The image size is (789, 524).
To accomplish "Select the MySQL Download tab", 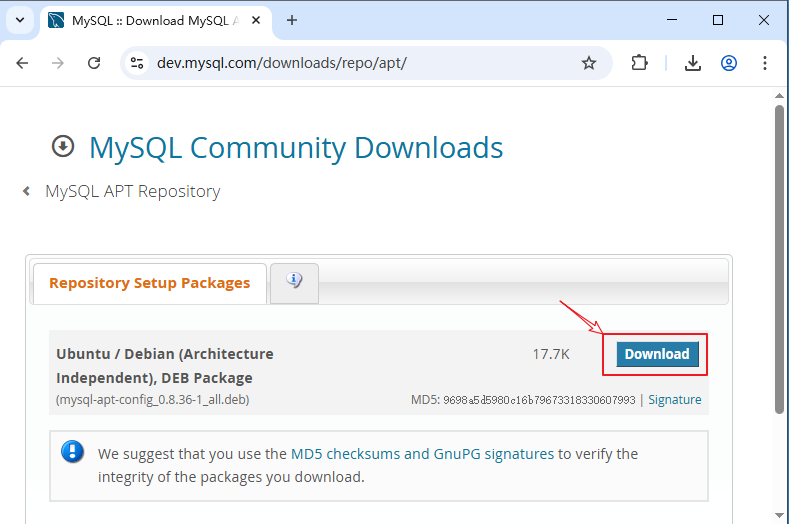I will pyautogui.click(x=155, y=21).
